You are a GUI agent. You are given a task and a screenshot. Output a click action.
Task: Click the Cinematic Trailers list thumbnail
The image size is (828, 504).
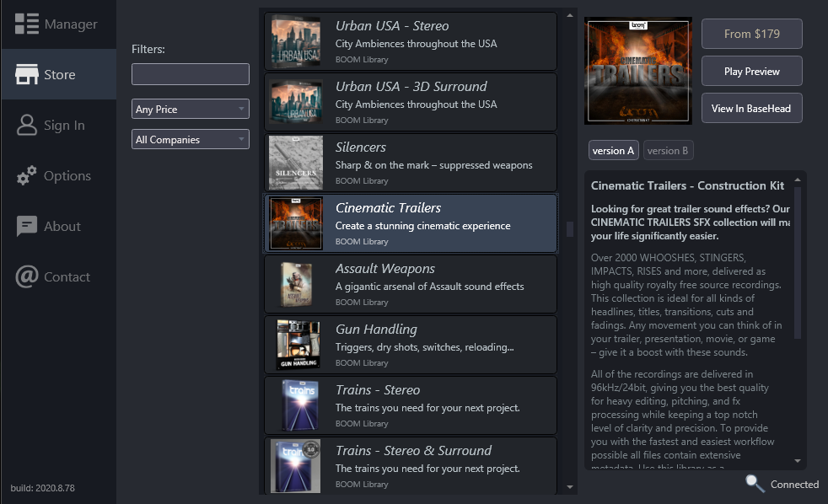point(296,223)
